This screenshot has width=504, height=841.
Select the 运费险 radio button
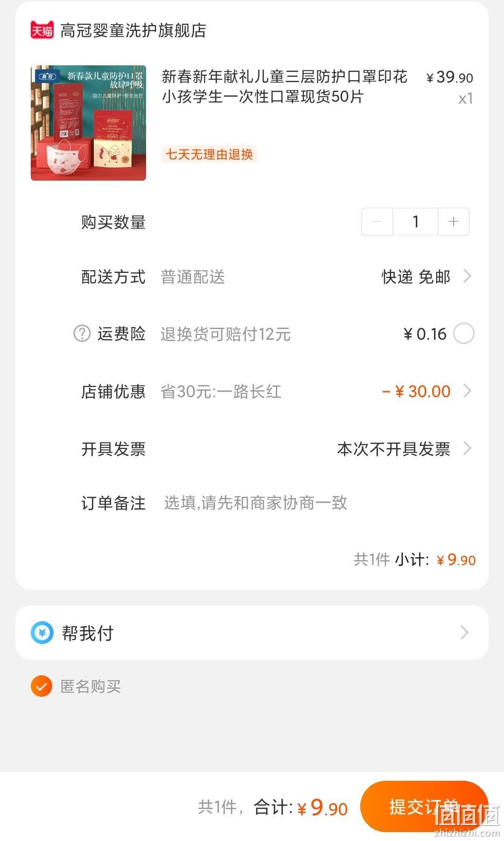point(464,334)
